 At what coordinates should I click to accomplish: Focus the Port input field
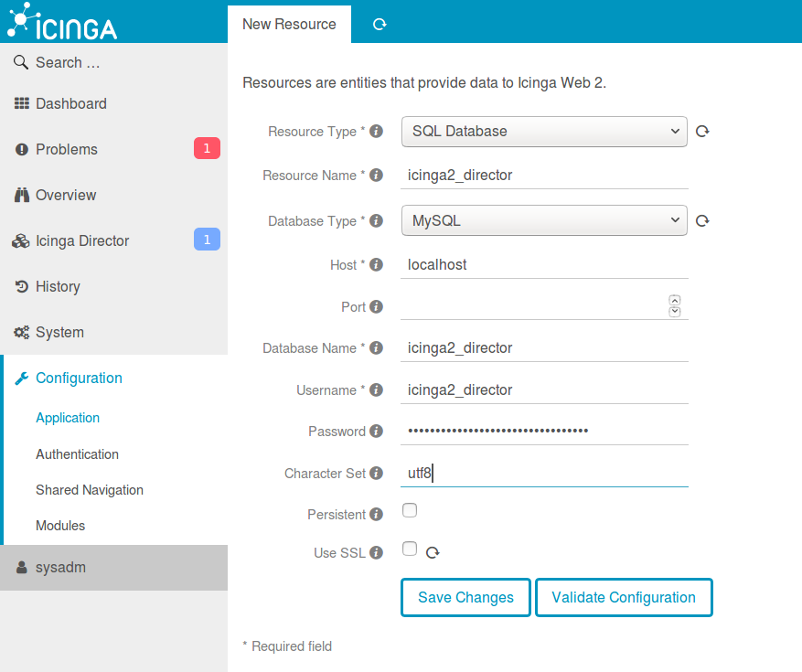point(544,307)
